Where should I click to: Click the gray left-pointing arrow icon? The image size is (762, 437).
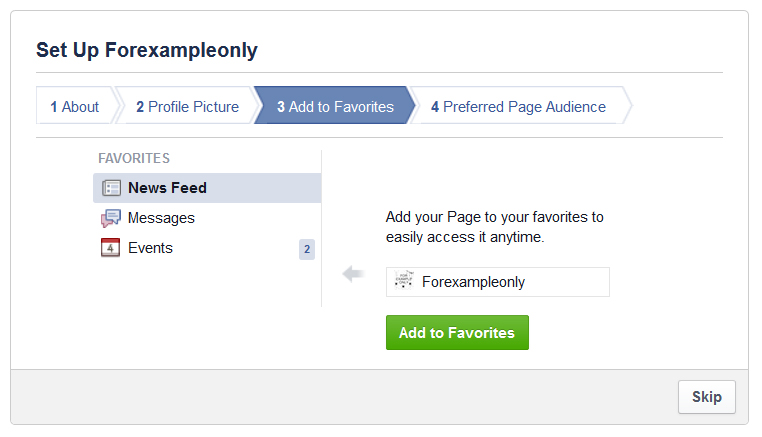pos(352,274)
